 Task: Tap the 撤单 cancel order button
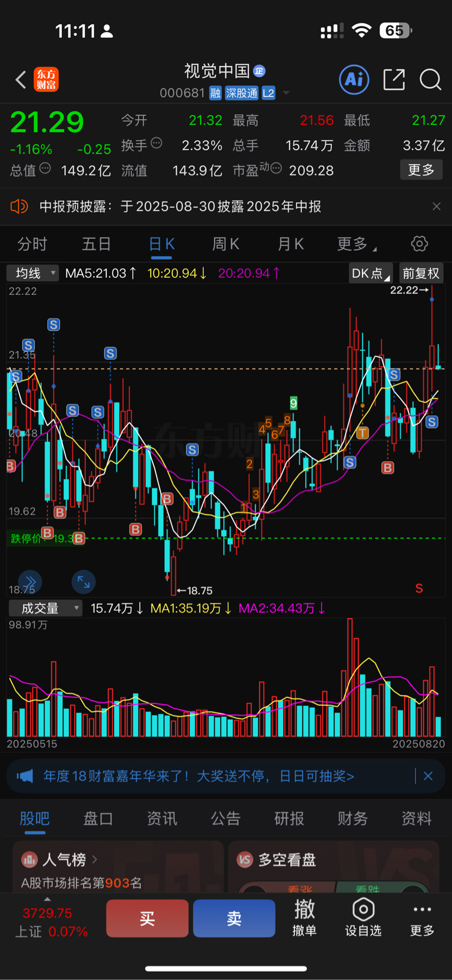(305, 918)
